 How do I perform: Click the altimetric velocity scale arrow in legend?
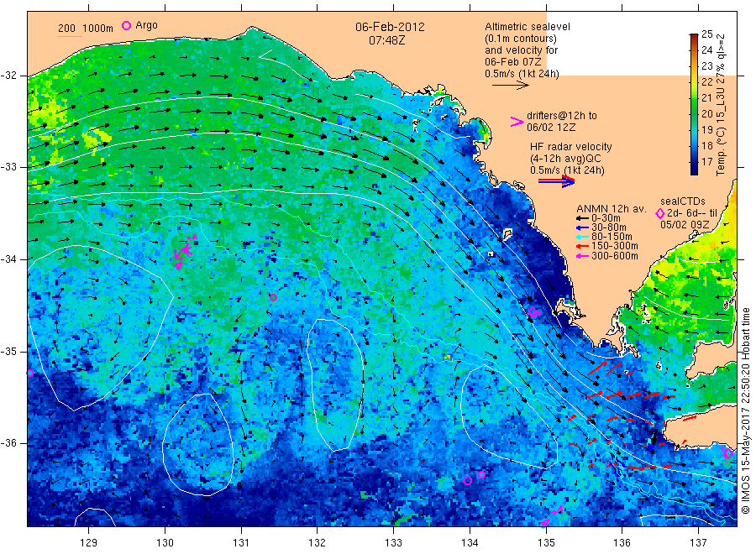pos(510,86)
